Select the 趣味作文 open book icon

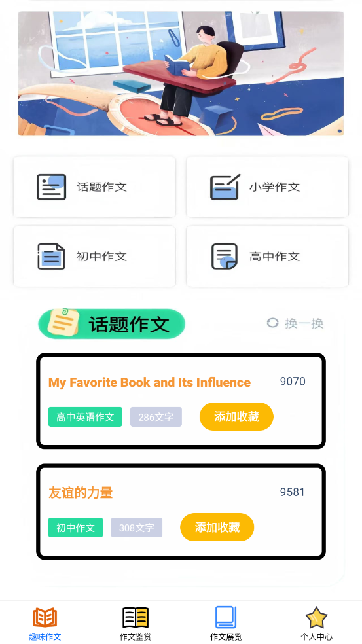tap(45, 618)
